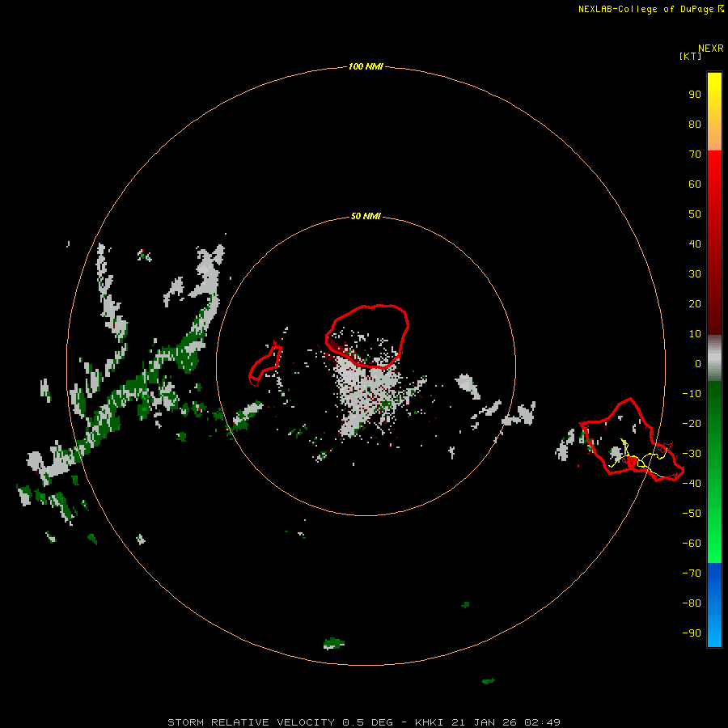Click the small red warning polygon west of center

click(265, 366)
